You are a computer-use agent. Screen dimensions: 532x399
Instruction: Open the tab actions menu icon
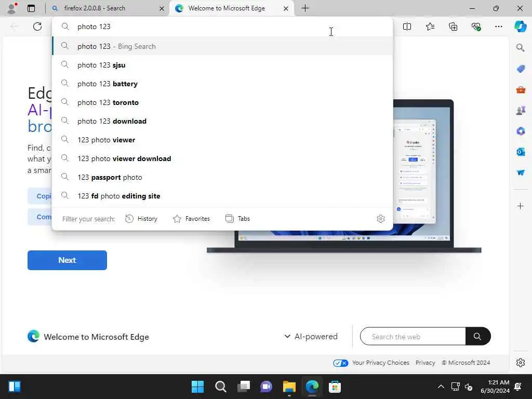(x=31, y=8)
